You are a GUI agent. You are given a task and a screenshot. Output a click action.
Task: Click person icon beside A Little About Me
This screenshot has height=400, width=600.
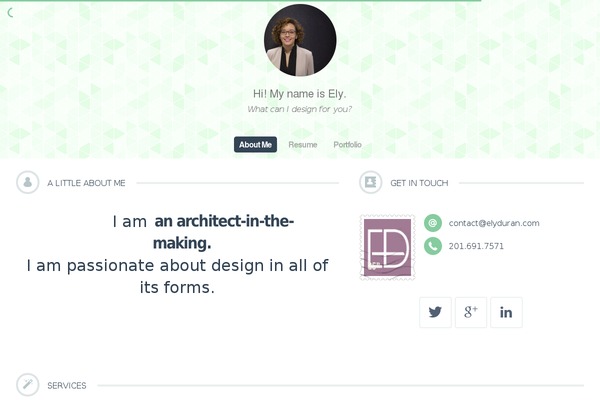pos(28,183)
